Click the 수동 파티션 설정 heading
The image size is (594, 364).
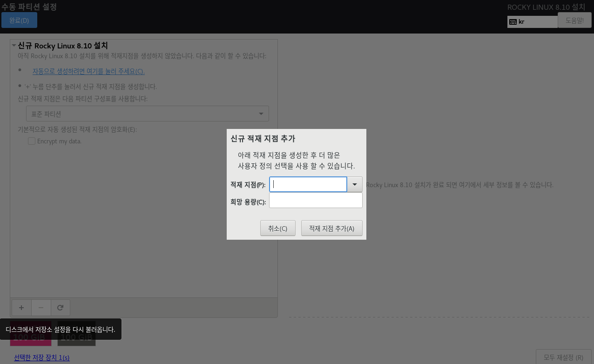click(x=29, y=7)
